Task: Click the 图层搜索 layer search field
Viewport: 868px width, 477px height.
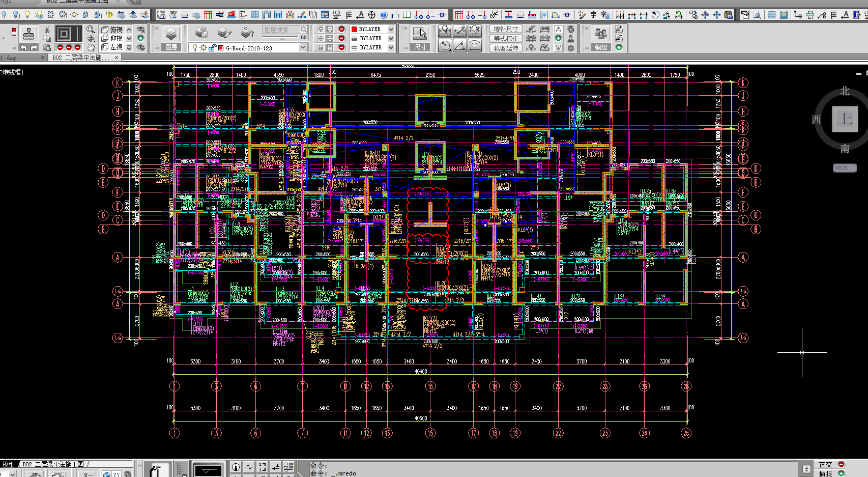Action: point(280,30)
